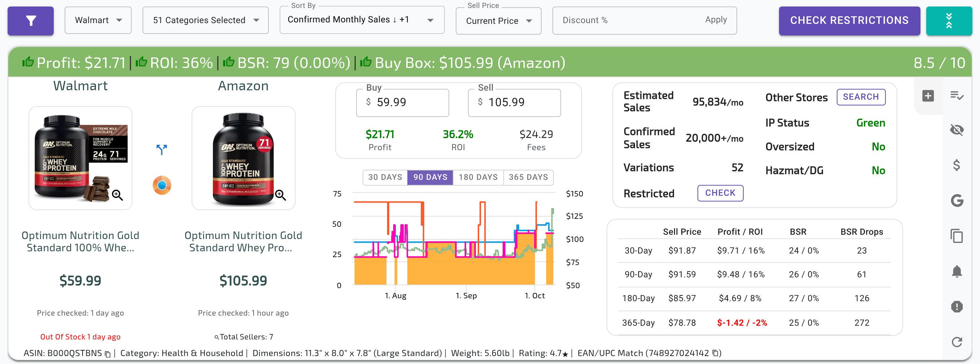Copy the ASIN B000QSTBNS with clipboard icon
This screenshot has height=364, width=980.
[108, 354]
